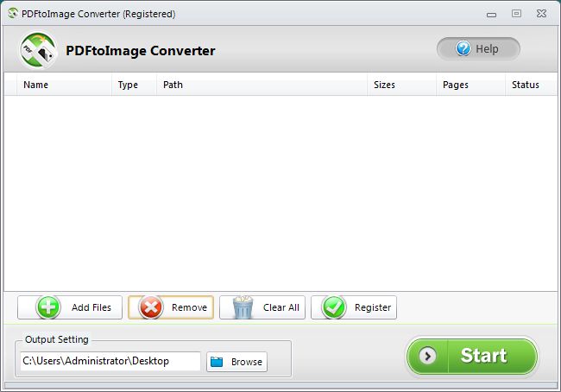This screenshot has width=561, height=392.
Task: Minimize the PDFtoImage Converter window
Action: click(x=492, y=15)
